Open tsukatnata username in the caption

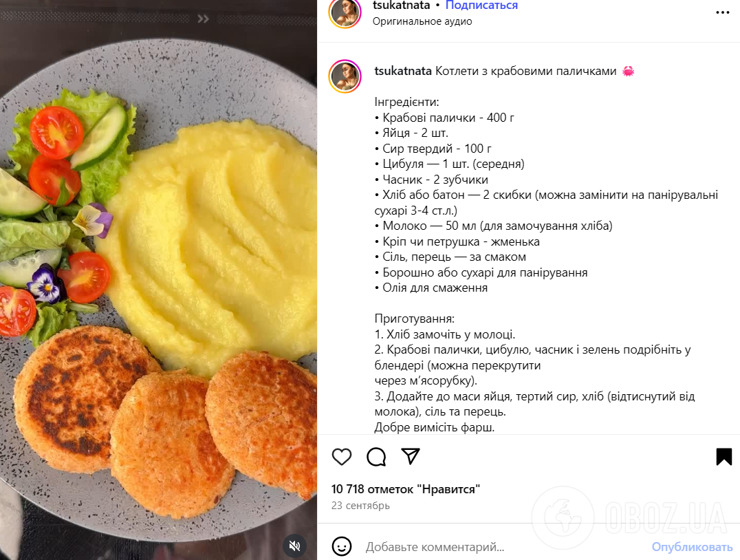click(403, 71)
